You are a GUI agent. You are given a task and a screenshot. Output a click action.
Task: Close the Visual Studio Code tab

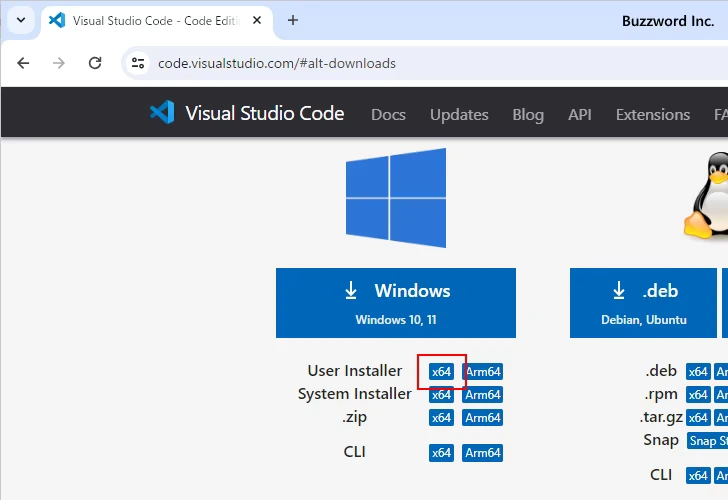[x=259, y=21]
